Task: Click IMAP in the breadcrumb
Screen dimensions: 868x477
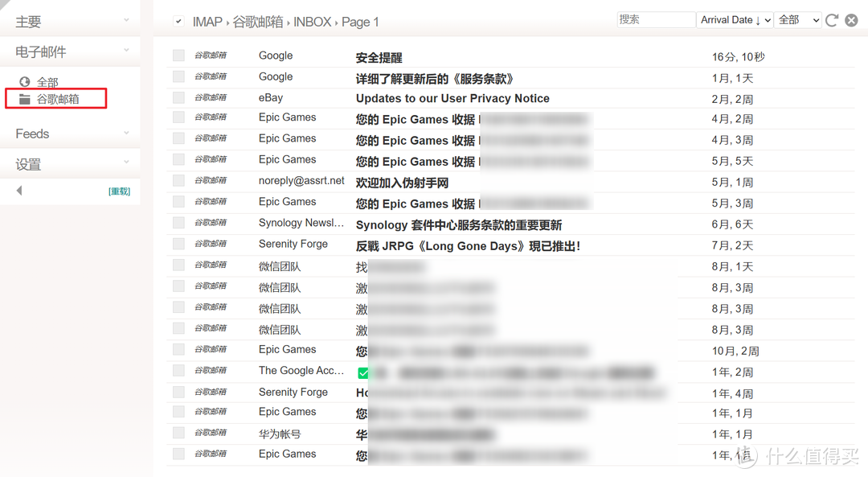Action: click(207, 23)
